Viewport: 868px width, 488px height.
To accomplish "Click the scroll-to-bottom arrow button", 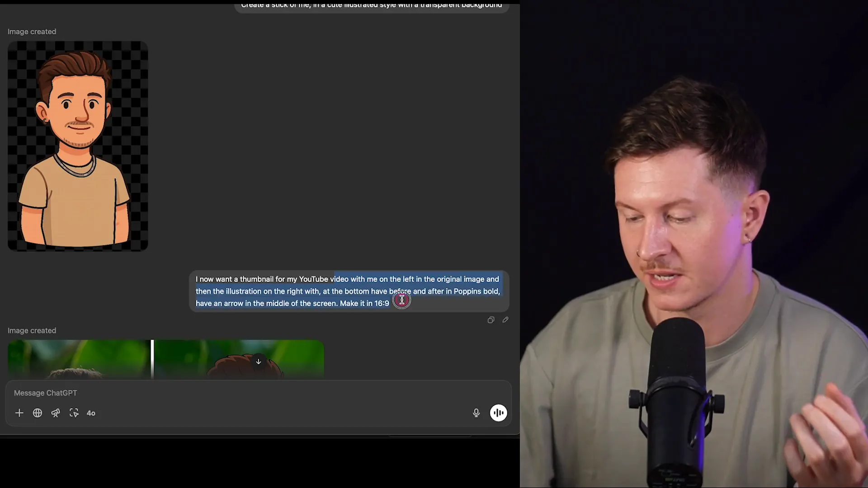I will (x=259, y=361).
